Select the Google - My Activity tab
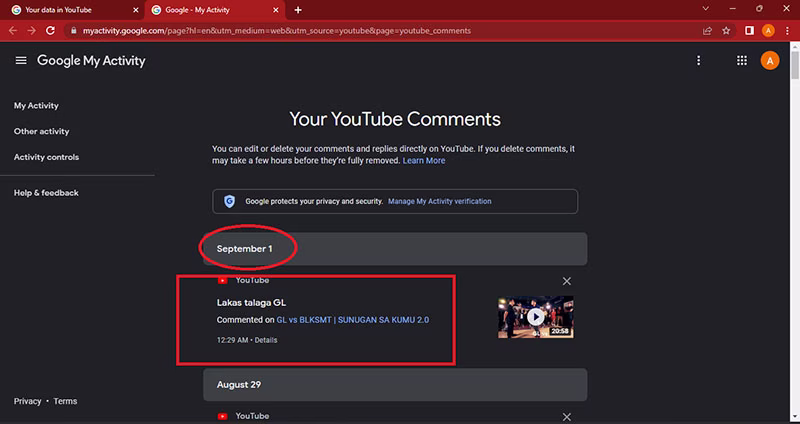This screenshot has width=800, height=424. (x=215, y=10)
